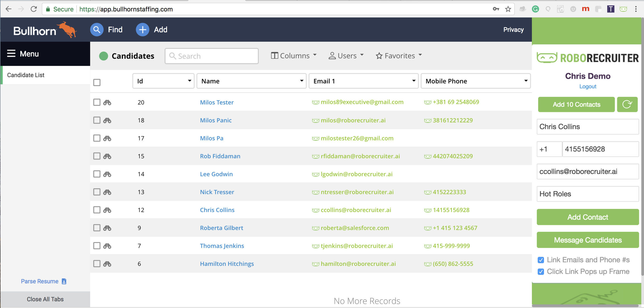
Task: Click binoculars icon for Chris Collins
Action: click(107, 210)
